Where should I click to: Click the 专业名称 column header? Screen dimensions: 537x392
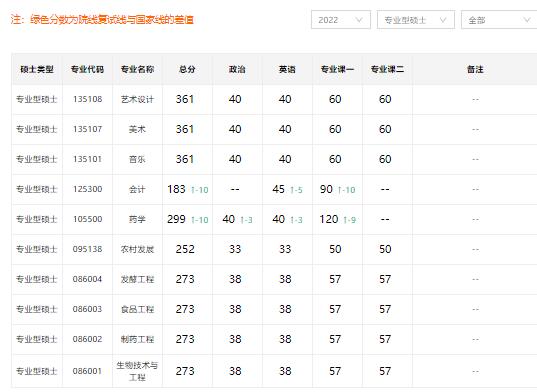click(x=137, y=69)
